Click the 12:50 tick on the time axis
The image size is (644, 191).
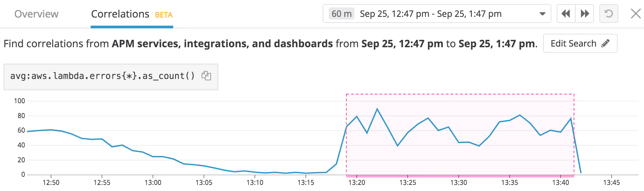tap(51, 183)
